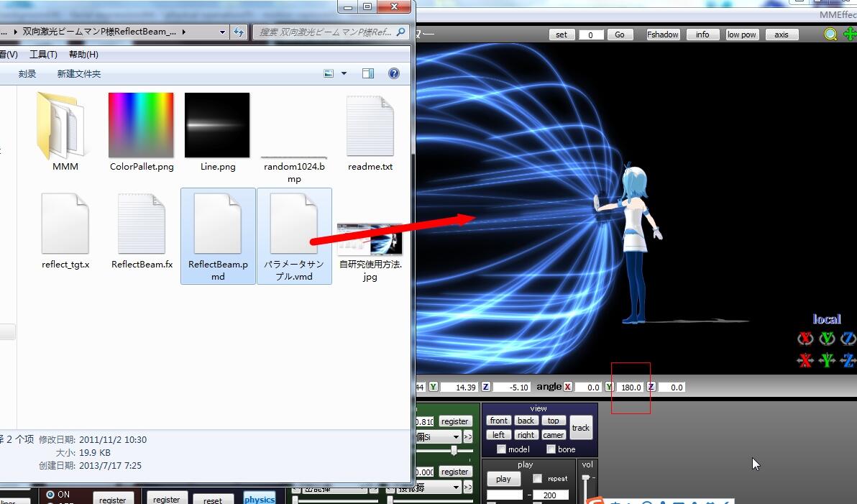Viewport: 857px width, 504px height.
Task: Click the magnifier zoom icon in the viewport
Action: [830, 35]
